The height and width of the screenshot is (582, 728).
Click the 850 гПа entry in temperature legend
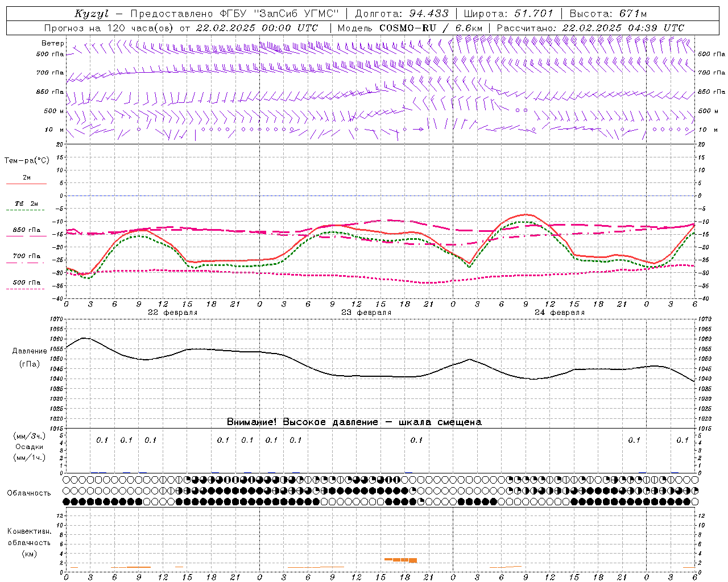click(x=26, y=230)
